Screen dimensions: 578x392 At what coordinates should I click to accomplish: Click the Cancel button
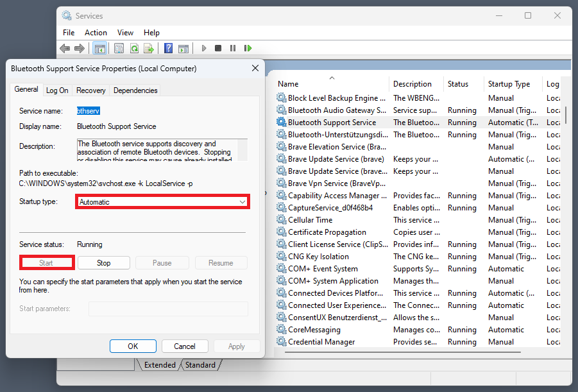185,346
